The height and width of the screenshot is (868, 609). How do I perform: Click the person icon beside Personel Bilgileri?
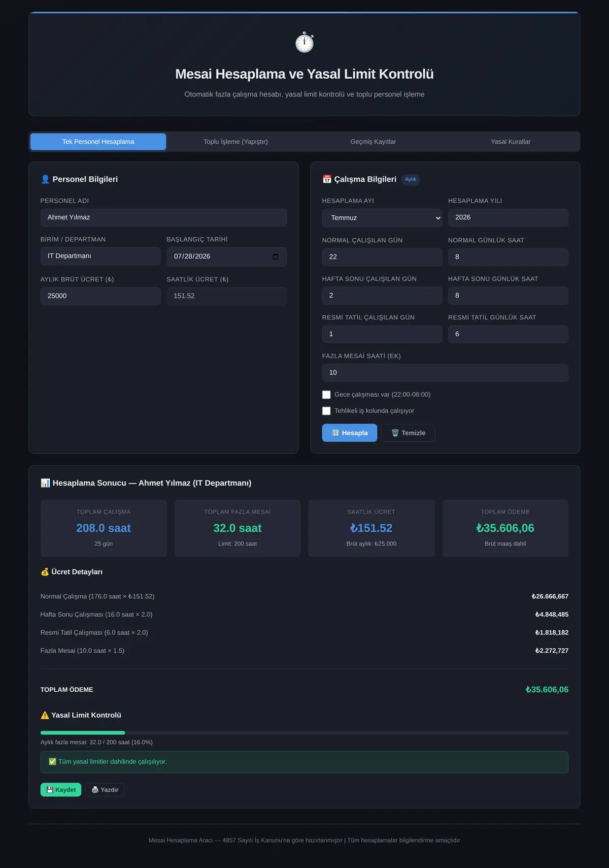[45, 179]
